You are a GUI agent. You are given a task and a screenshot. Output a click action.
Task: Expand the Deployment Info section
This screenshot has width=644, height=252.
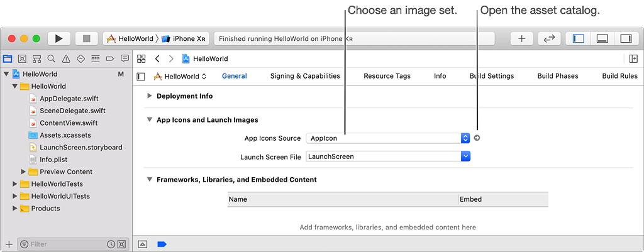point(150,96)
